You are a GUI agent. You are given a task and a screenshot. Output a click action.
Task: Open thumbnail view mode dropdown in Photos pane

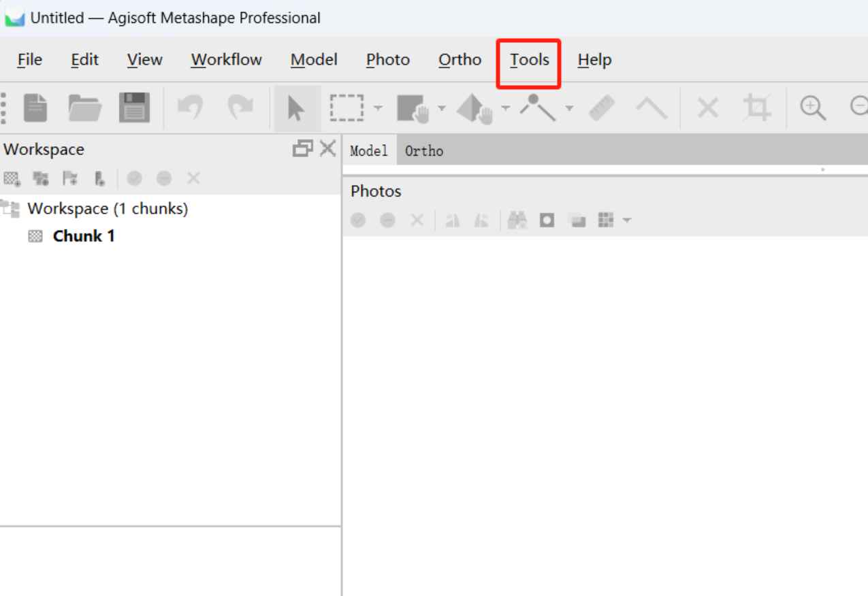coord(626,220)
